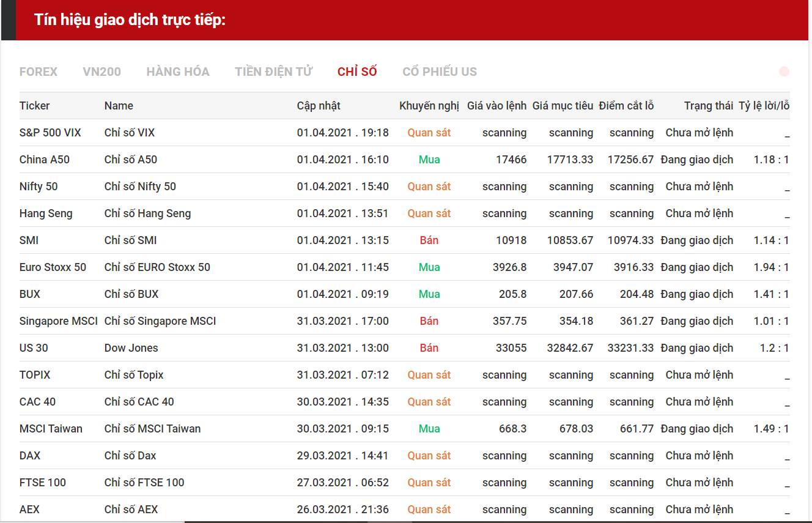Click Đang giao dịch status for BUX

[697, 294]
